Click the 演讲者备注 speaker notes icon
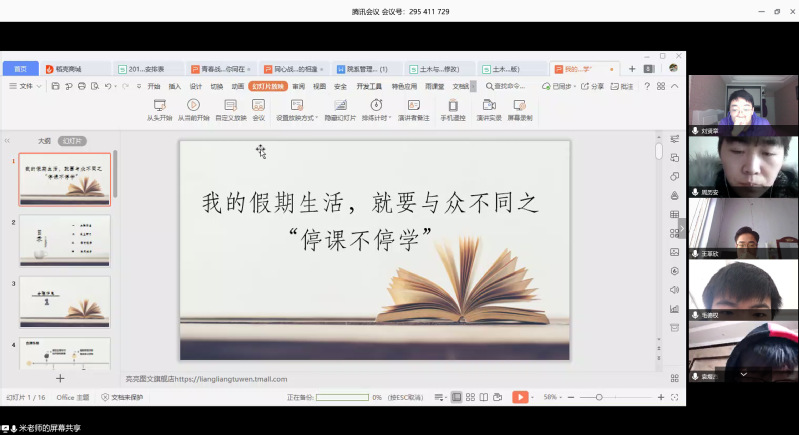 (413, 106)
